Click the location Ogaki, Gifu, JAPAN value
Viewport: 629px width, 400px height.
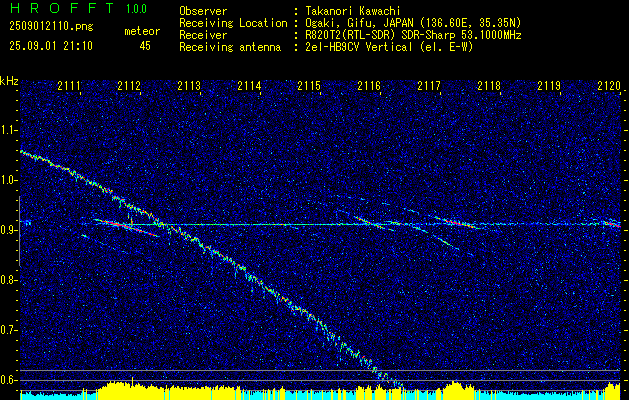413,23
